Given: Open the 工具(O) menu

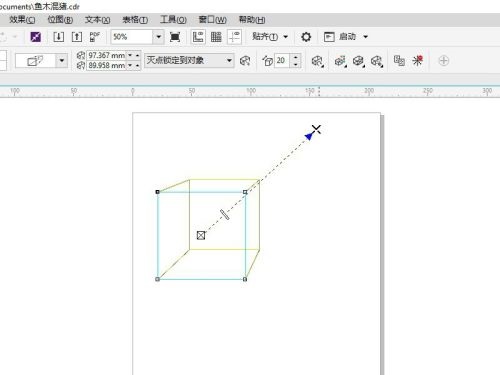Looking at the screenshot, I should [x=173, y=20].
